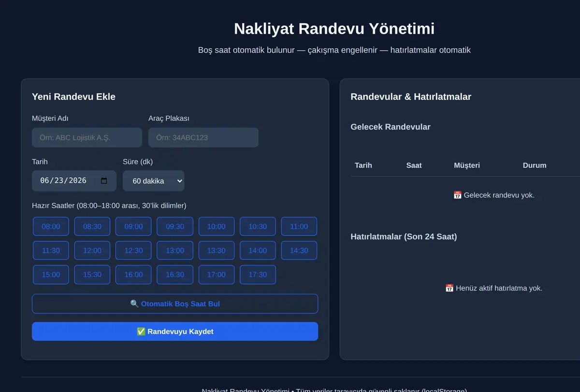This screenshot has width=580, height=392.
Task: Select the 11:00 time slot
Action: pyautogui.click(x=299, y=226)
